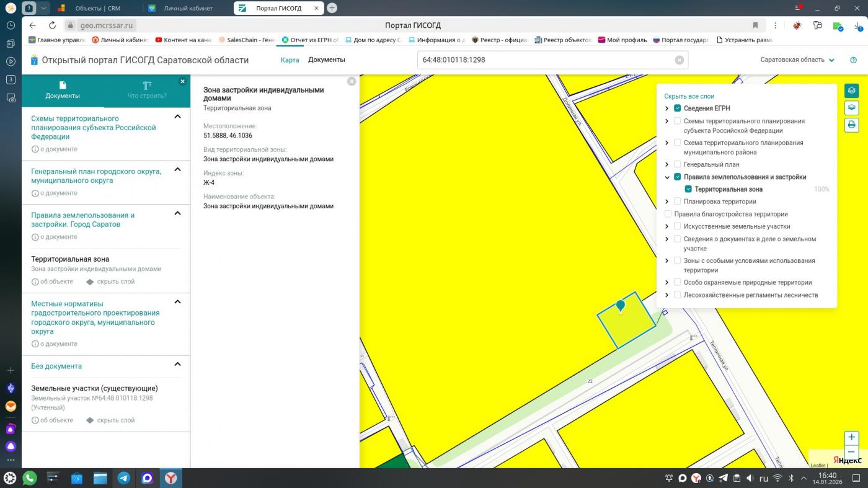
Task: Click the cadastral number search field
Action: (x=546, y=60)
